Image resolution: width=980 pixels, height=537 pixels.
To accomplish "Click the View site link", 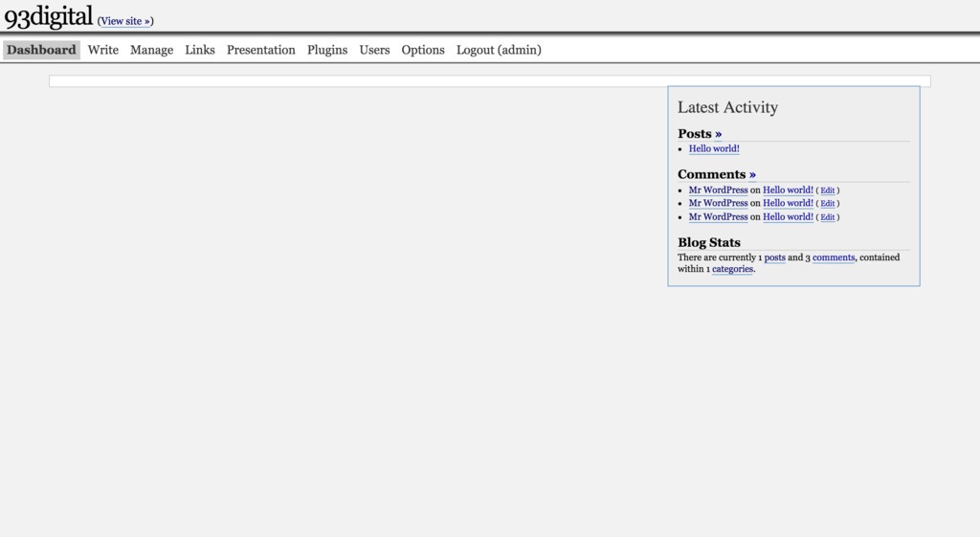I will coord(125,21).
